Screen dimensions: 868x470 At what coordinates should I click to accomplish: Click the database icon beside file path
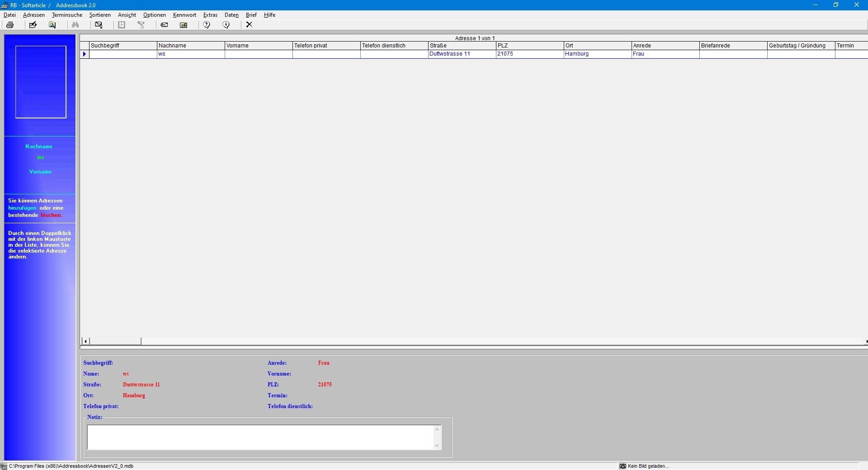pos(4,466)
